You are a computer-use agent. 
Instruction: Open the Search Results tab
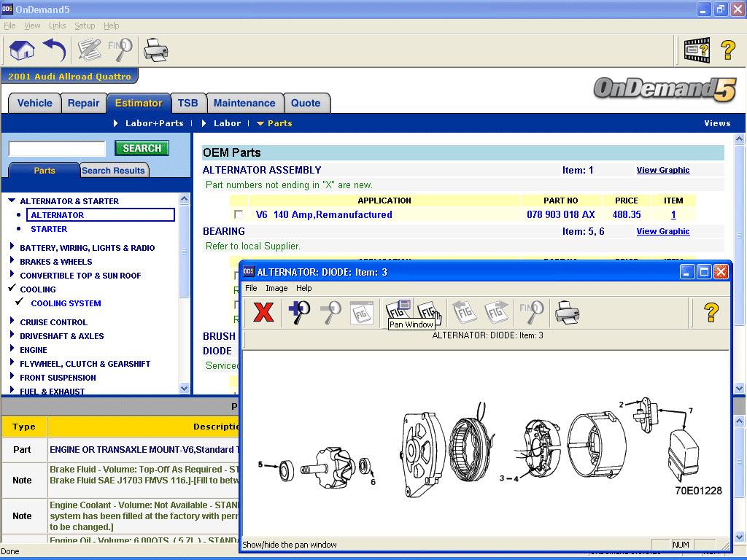pos(113,171)
